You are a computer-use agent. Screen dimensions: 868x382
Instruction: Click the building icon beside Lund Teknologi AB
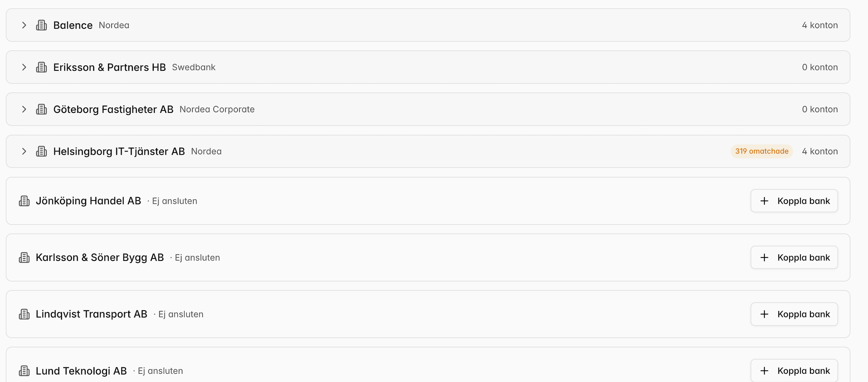tap(24, 371)
